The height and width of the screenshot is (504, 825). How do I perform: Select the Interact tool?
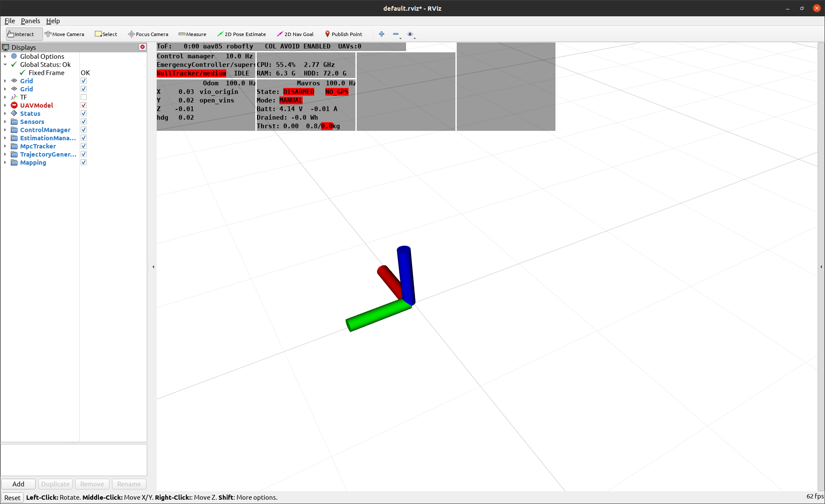pos(24,34)
